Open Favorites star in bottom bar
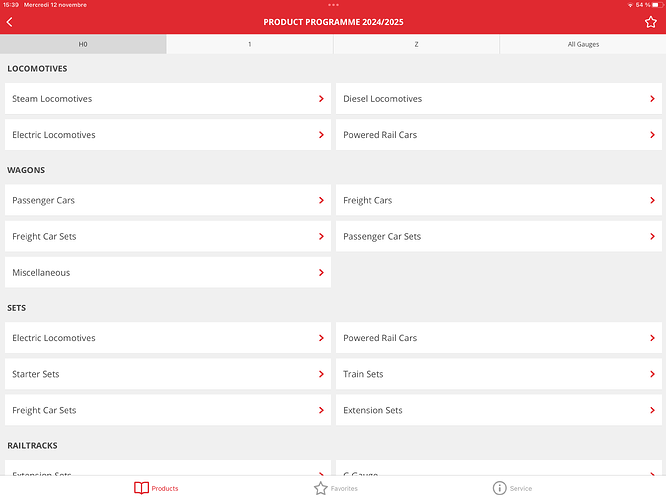 click(x=321, y=488)
